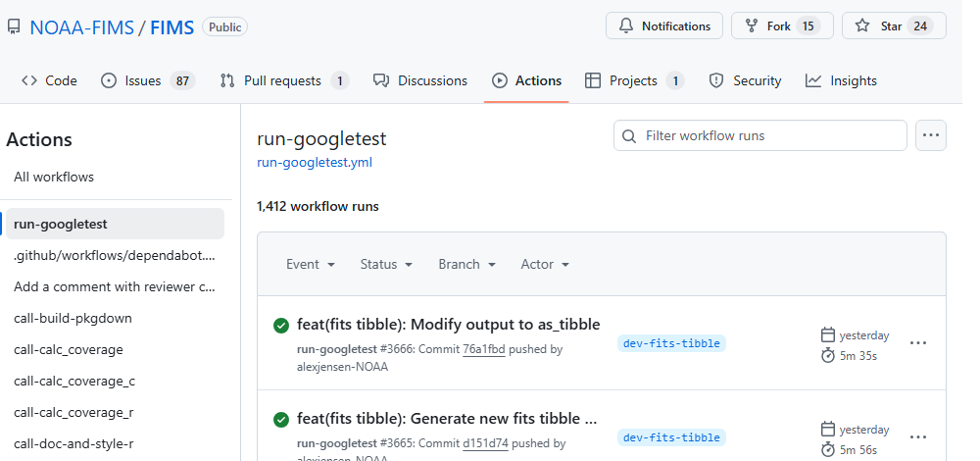Click the Fork count badge 15
Screen dimensions: 980x461
[x=808, y=26]
